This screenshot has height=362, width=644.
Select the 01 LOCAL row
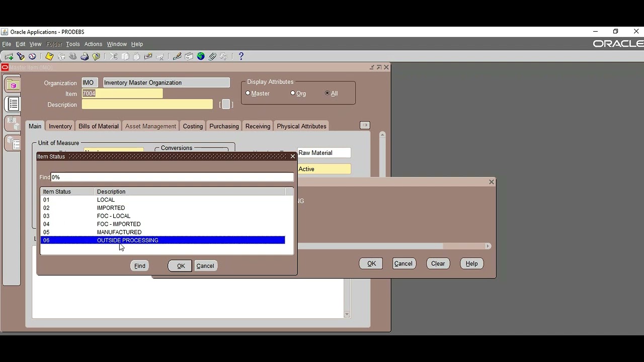click(x=163, y=200)
